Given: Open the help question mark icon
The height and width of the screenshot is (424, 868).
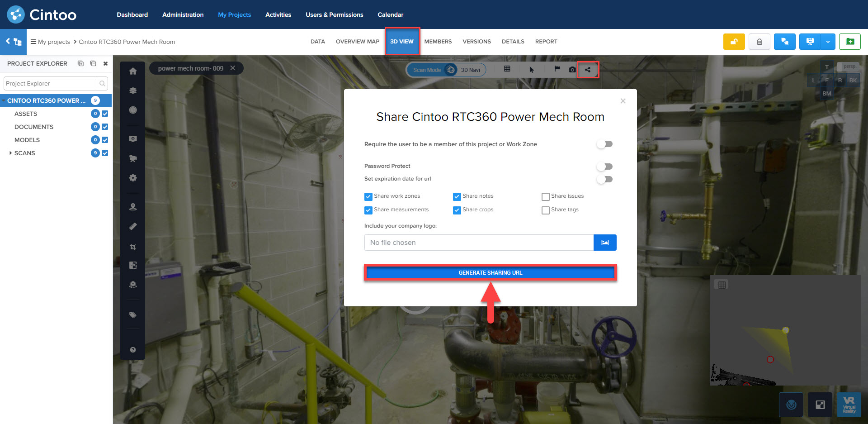Looking at the screenshot, I should 133,350.
